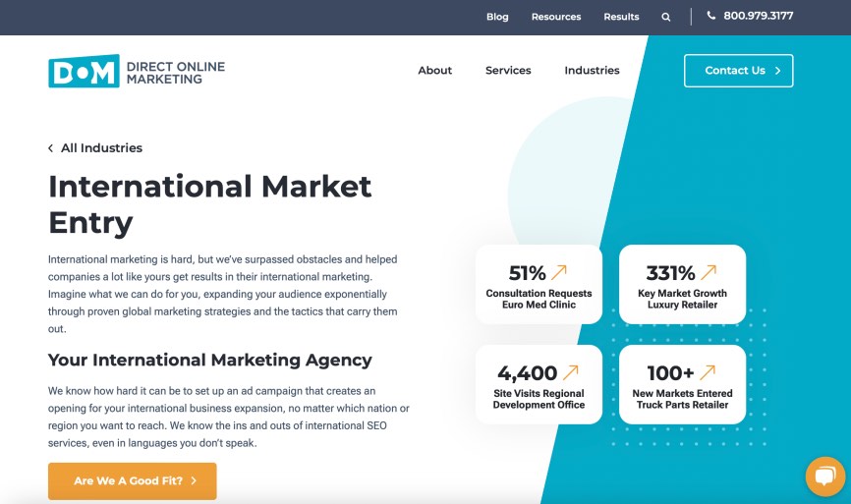Select the Key Market Growth Luxury Retailer card
Viewport: 851px width, 504px height.
682,284
